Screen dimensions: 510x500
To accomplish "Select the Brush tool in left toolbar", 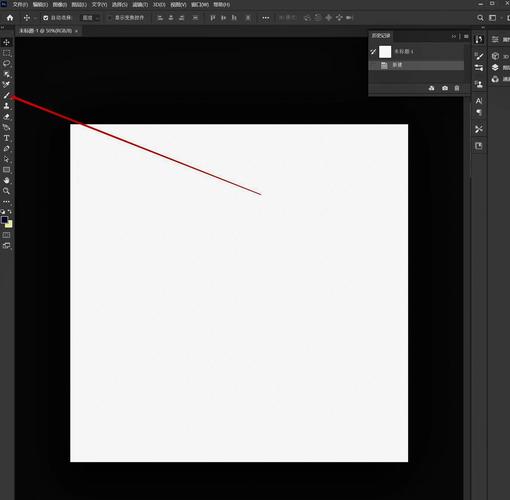I will [6, 95].
